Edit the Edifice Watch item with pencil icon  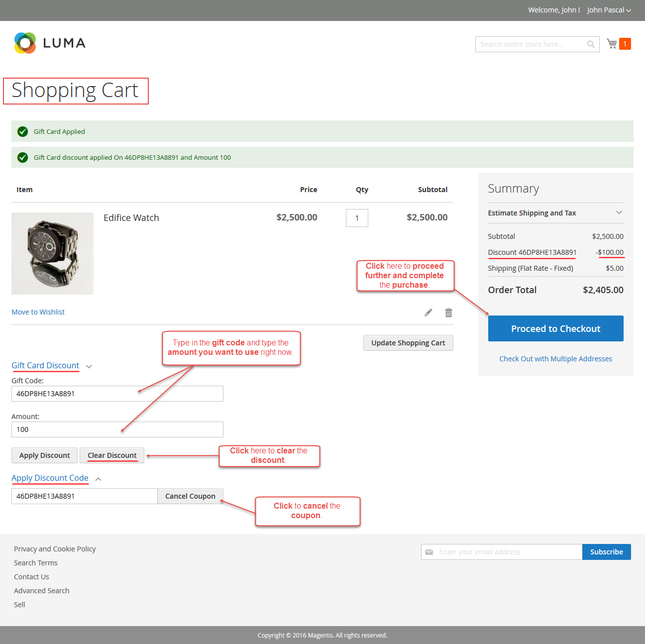[428, 313]
